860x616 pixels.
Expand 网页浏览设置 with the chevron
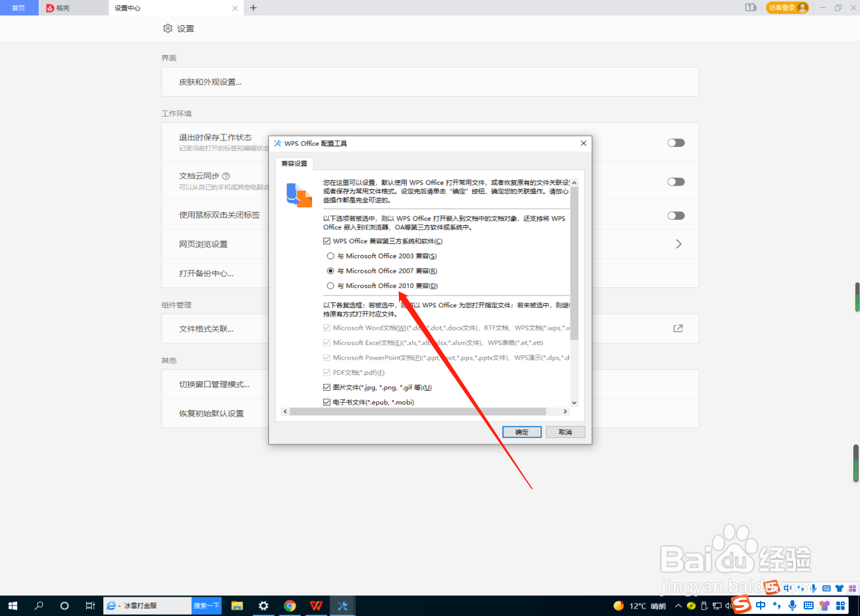coord(678,244)
